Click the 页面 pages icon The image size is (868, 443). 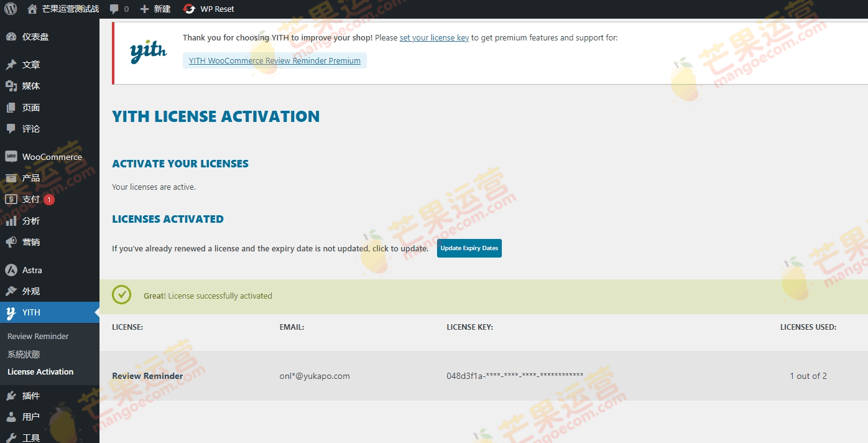point(11,108)
